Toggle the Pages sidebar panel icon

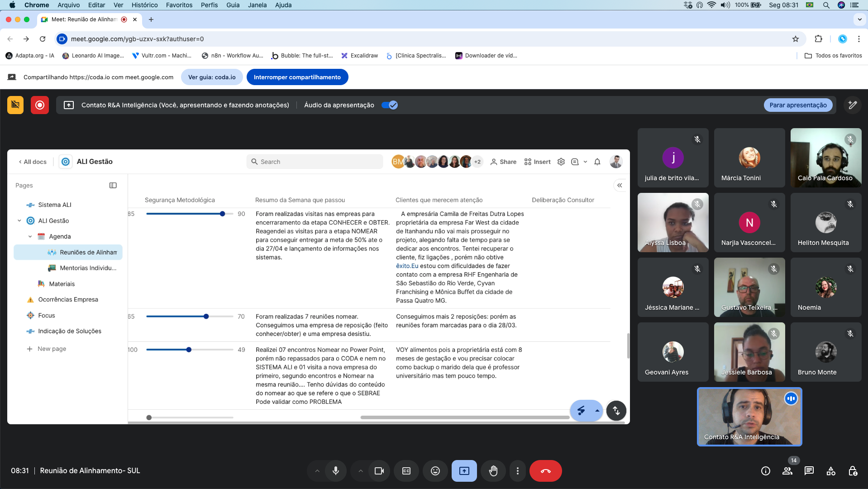tap(113, 185)
